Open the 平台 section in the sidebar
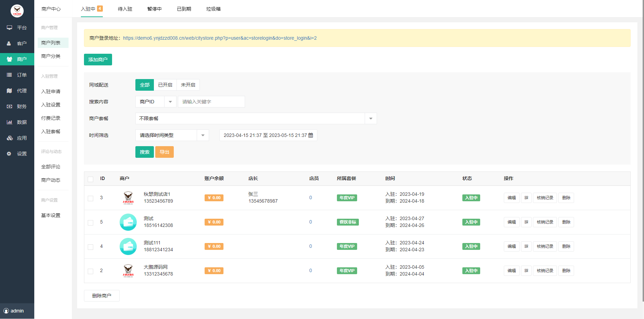The width and height of the screenshot is (644, 319). click(x=17, y=27)
